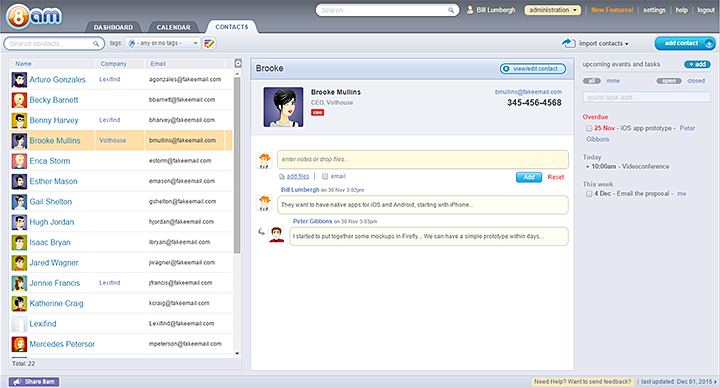Click Hugh Jordan avatar icon
The image size is (720, 388).
coord(19,222)
